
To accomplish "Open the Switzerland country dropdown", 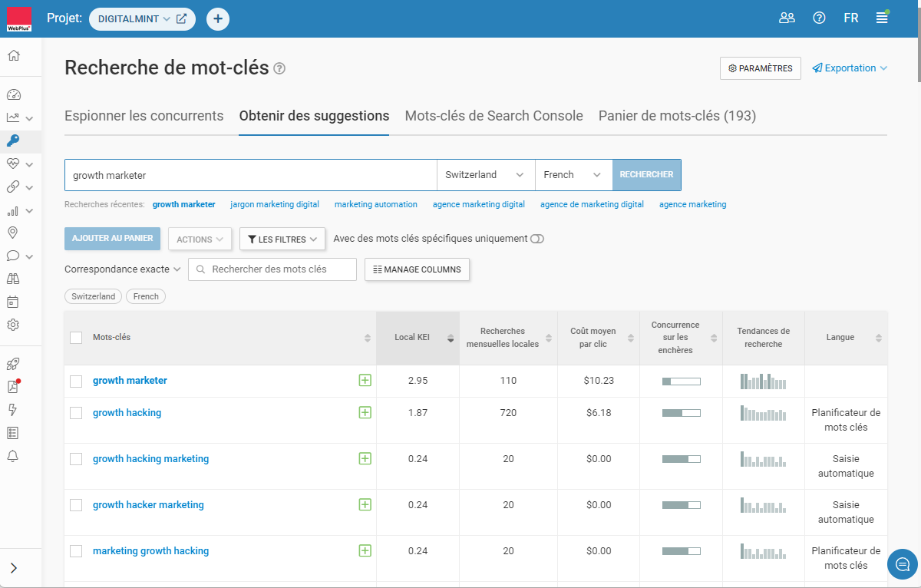I will click(485, 175).
